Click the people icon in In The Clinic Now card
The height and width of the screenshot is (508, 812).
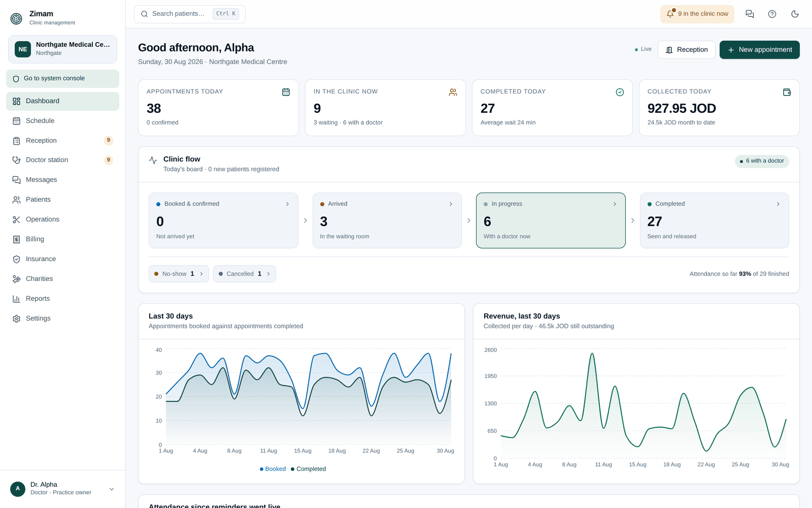(x=453, y=92)
